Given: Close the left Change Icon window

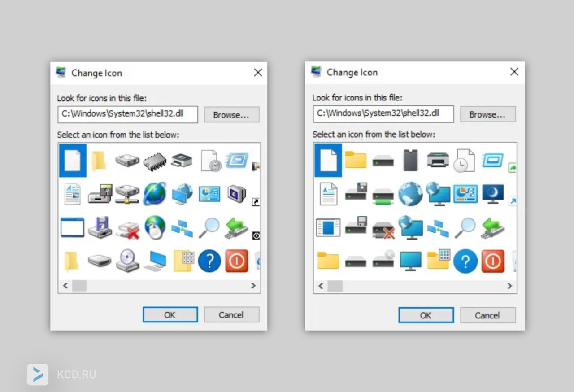Looking at the screenshot, I should coord(258,73).
